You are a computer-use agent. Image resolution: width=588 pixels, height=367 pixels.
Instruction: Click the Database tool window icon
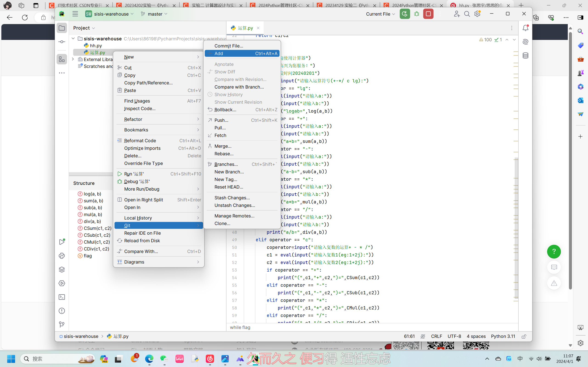(525, 56)
